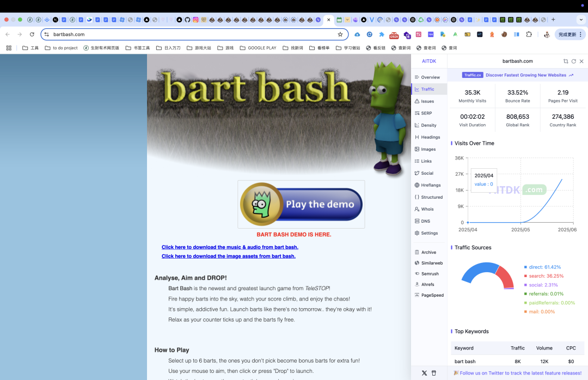Select the Traffic section in AITDK sidebar
This screenshot has width=588, height=380.
pos(429,89)
